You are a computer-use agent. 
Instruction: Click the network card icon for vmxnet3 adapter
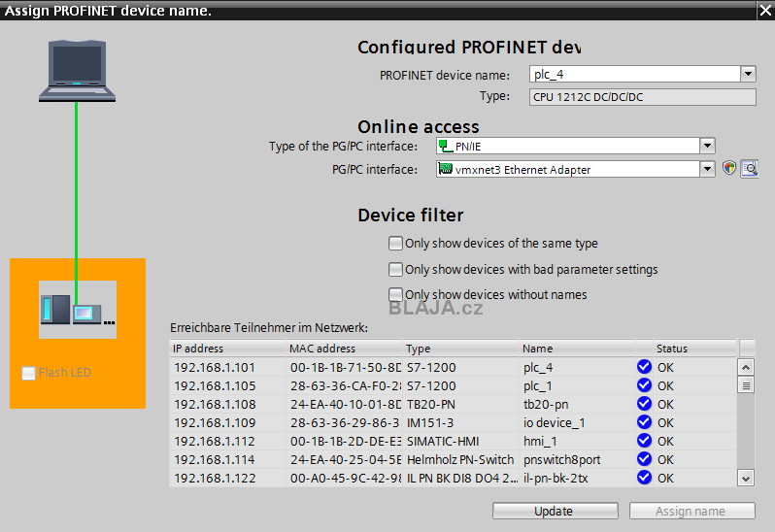coord(446,169)
